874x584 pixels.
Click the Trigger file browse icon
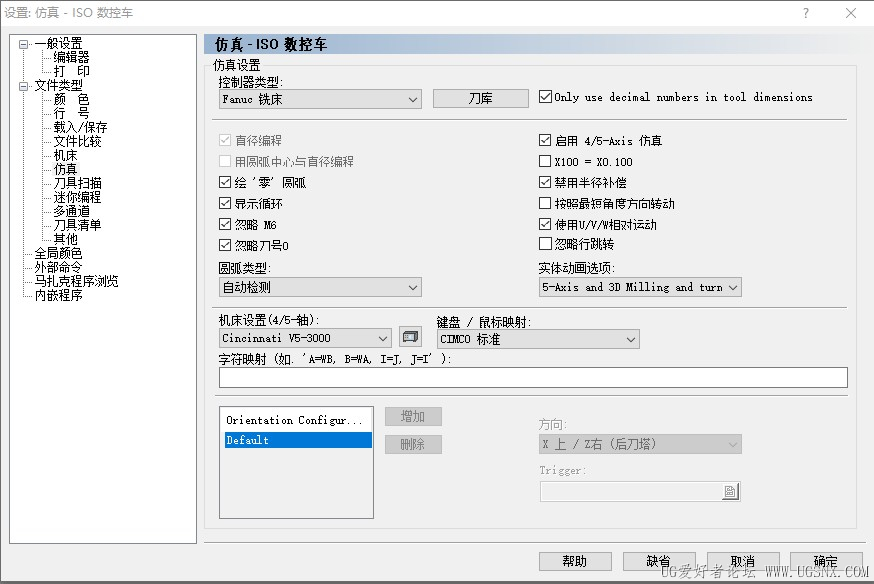point(730,491)
